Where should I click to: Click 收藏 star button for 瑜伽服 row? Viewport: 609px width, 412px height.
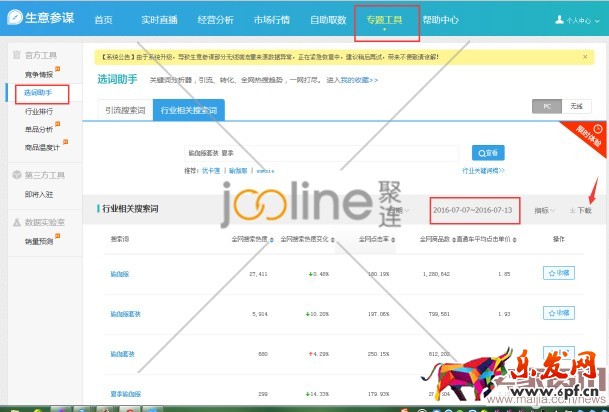coord(559,273)
